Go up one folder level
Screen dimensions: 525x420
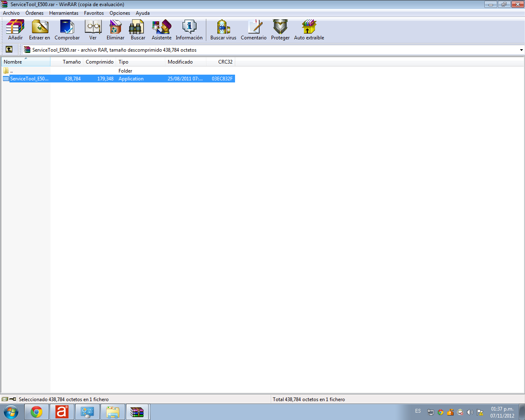[9, 50]
